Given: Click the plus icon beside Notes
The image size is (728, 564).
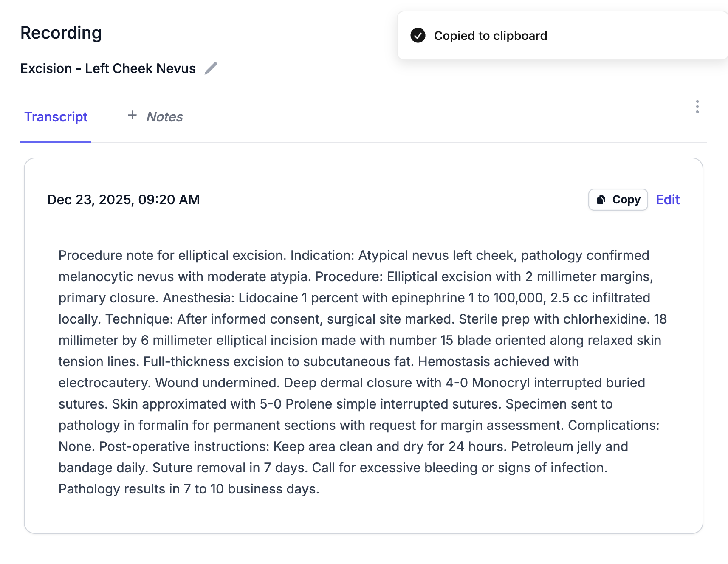Looking at the screenshot, I should [x=132, y=116].
